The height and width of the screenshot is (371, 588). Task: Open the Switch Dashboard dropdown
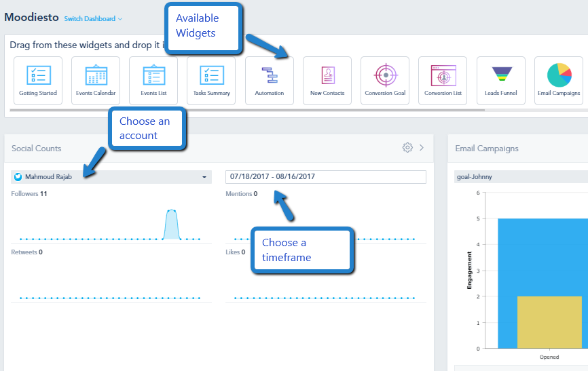[x=93, y=19]
